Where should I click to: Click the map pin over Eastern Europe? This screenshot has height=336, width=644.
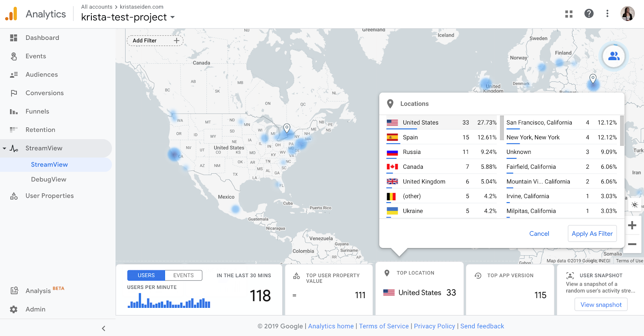[593, 79]
